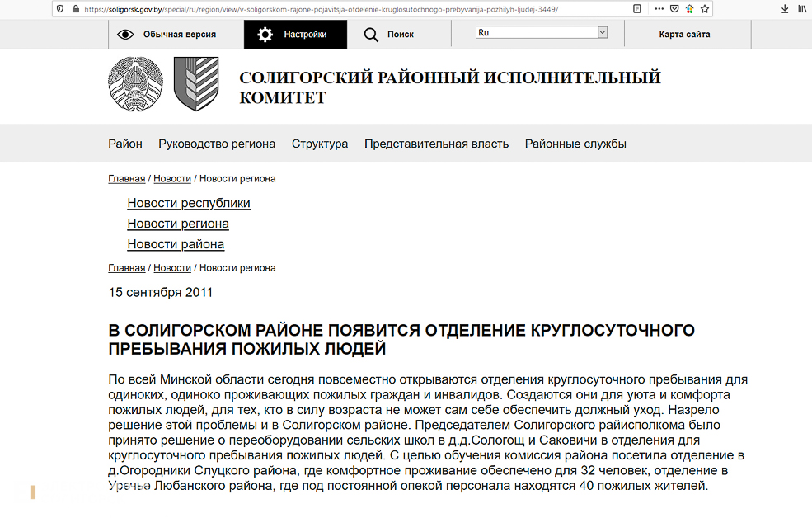This screenshot has height=518, width=812.
Task: Open Руководство региона menu
Action: tap(217, 144)
